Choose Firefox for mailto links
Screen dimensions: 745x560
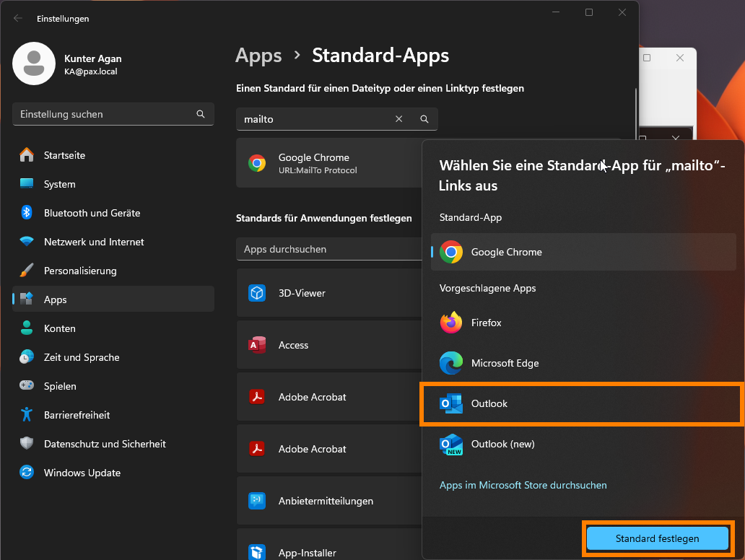(583, 323)
